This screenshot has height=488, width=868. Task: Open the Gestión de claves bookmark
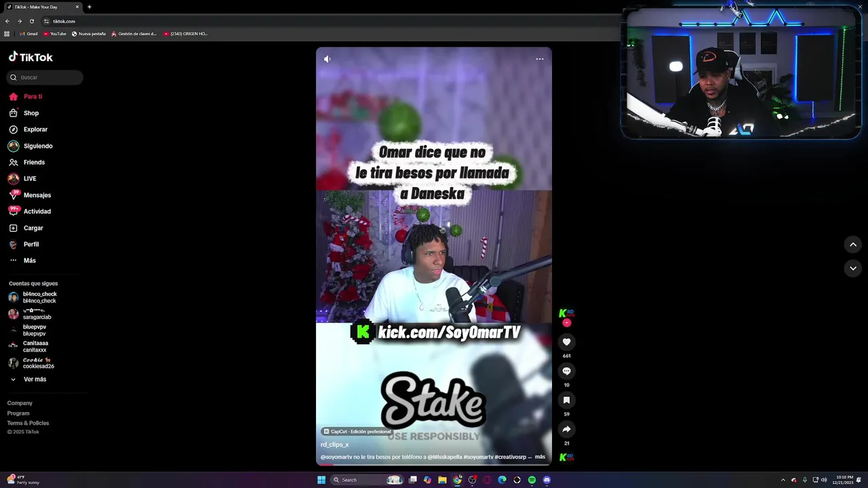pos(134,33)
